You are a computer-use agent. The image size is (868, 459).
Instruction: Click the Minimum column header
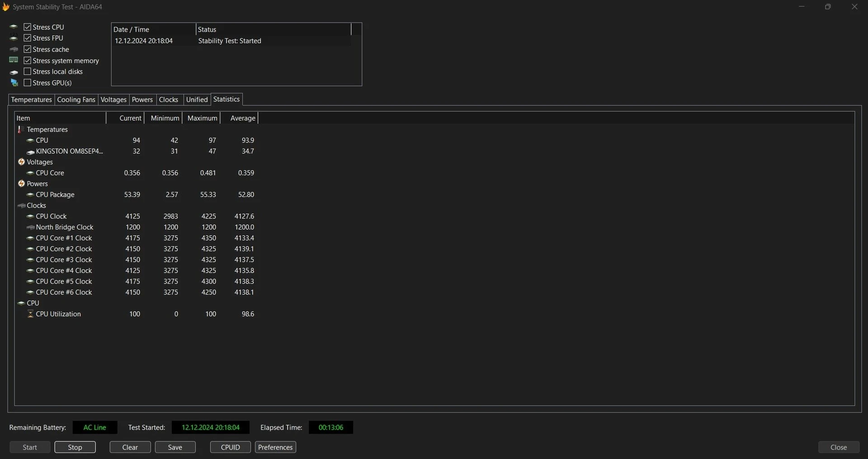163,118
